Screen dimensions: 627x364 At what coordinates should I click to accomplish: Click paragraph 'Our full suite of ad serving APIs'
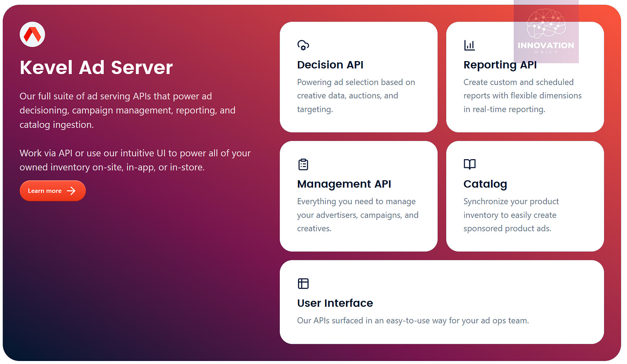[127, 111]
